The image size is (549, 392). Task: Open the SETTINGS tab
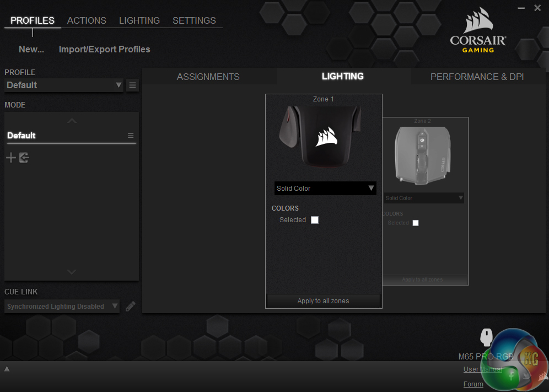pos(194,20)
